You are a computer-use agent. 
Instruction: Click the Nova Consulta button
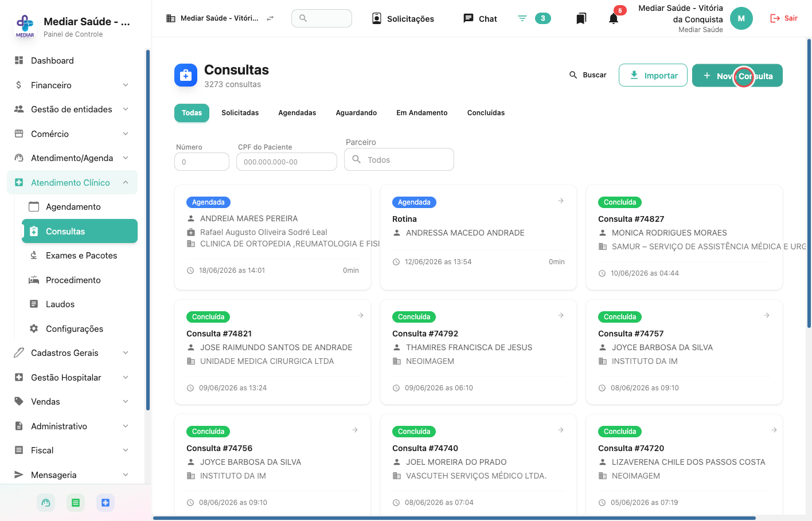coord(737,76)
